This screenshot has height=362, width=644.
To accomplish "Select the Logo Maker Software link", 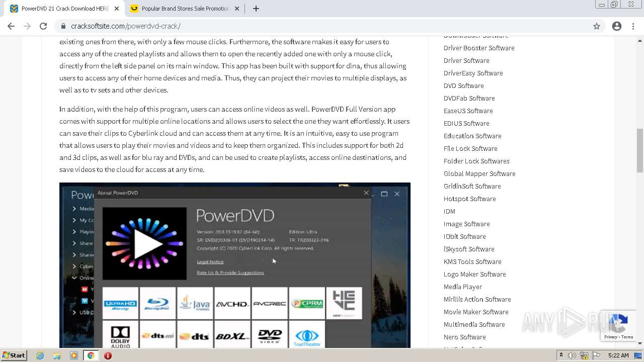I will point(475,274).
